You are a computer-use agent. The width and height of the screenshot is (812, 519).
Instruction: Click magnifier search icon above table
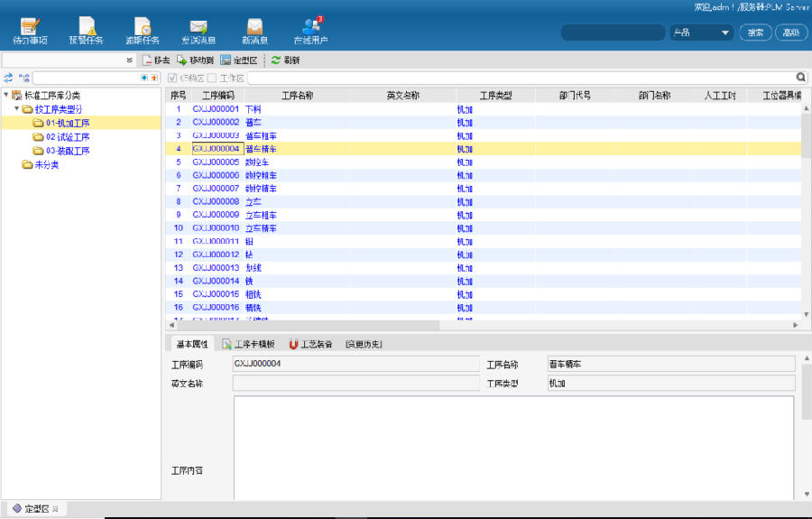[800, 79]
